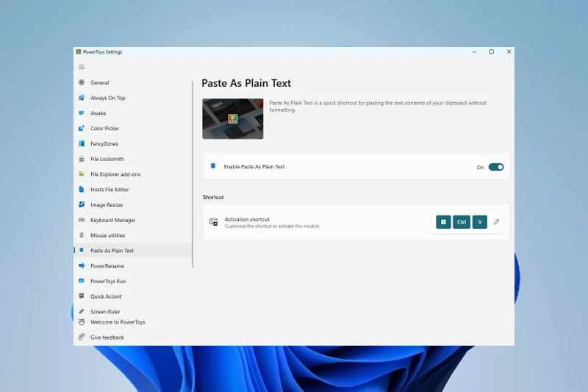Click the Screen Ruler icon
588x392 pixels.
coord(82,311)
